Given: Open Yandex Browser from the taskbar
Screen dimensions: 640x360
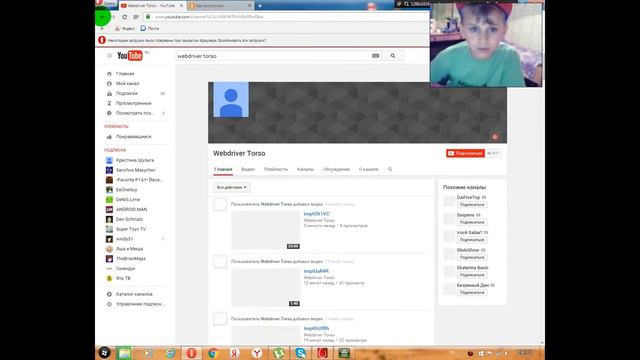Looking at the screenshot, I should pyautogui.click(x=257, y=353).
